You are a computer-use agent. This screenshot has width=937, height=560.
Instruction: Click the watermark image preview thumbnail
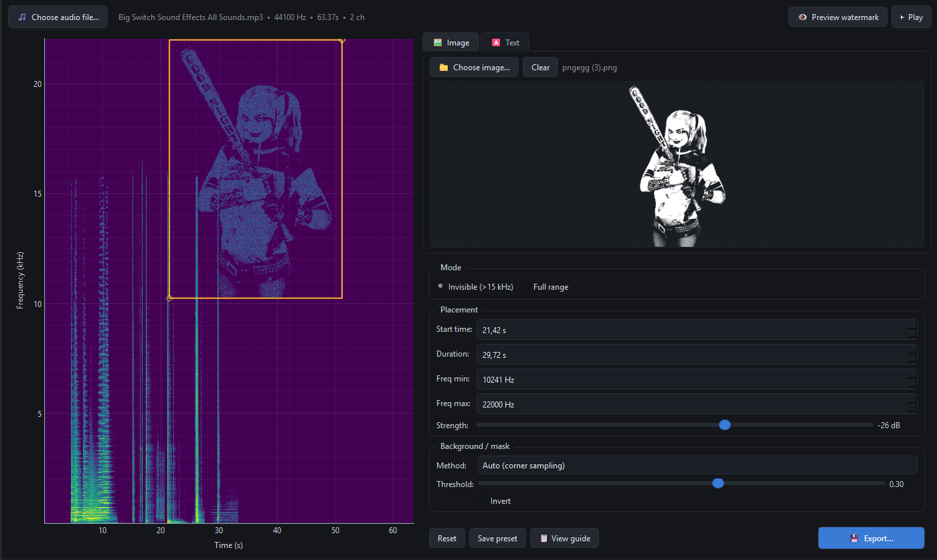click(x=676, y=165)
